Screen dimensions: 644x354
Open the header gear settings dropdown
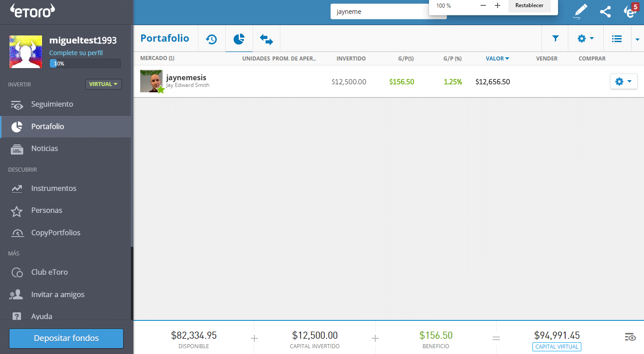pyautogui.click(x=585, y=39)
